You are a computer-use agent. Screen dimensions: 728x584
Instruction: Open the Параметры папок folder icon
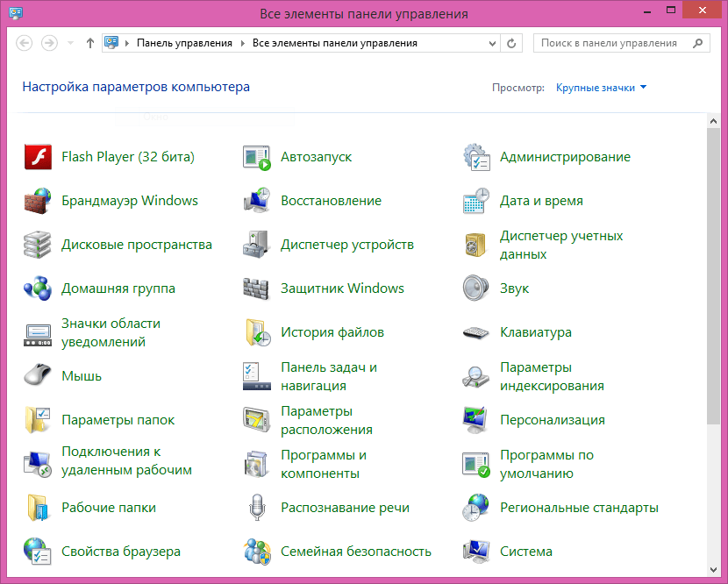pos(38,420)
